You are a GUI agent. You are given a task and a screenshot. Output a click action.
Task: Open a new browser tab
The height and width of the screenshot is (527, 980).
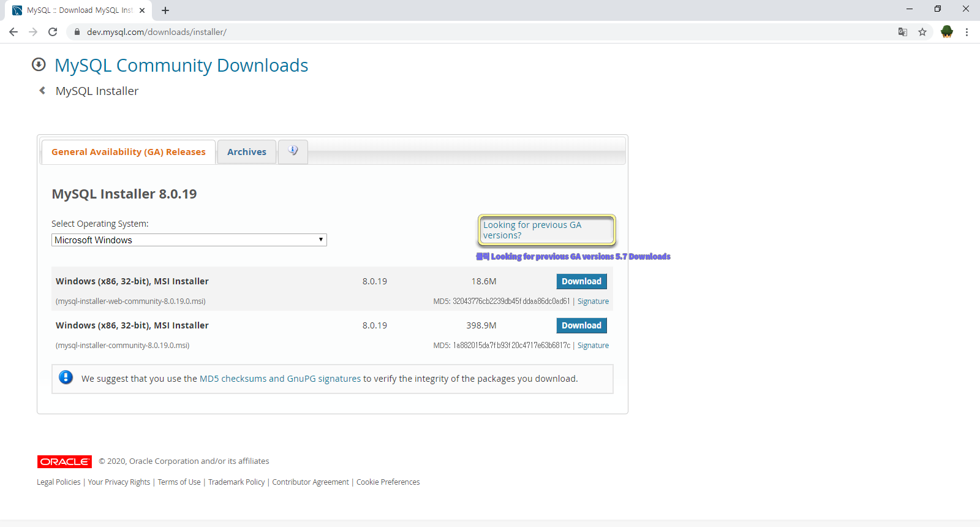click(x=165, y=10)
